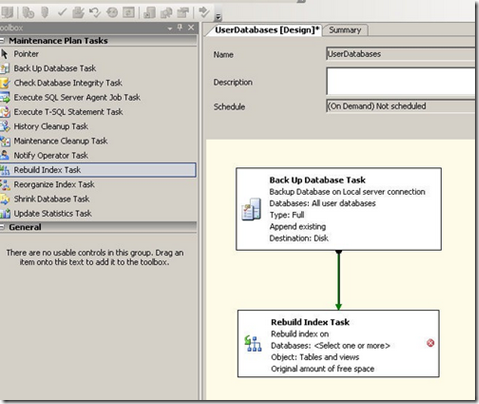479x404 pixels.
Task: Select the Notify Operator Task item
Action: pyautogui.click(x=98, y=156)
